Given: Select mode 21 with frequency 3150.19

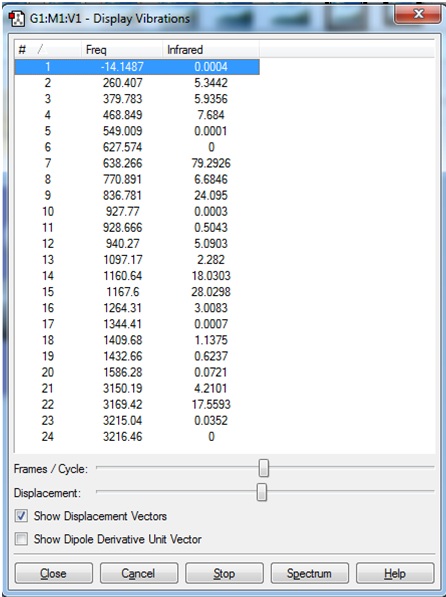Looking at the screenshot, I should tap(137, 388).
